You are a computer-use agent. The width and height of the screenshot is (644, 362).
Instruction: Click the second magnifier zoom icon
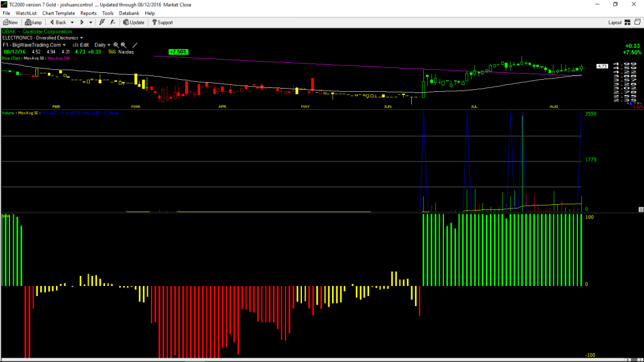point(123,45)
